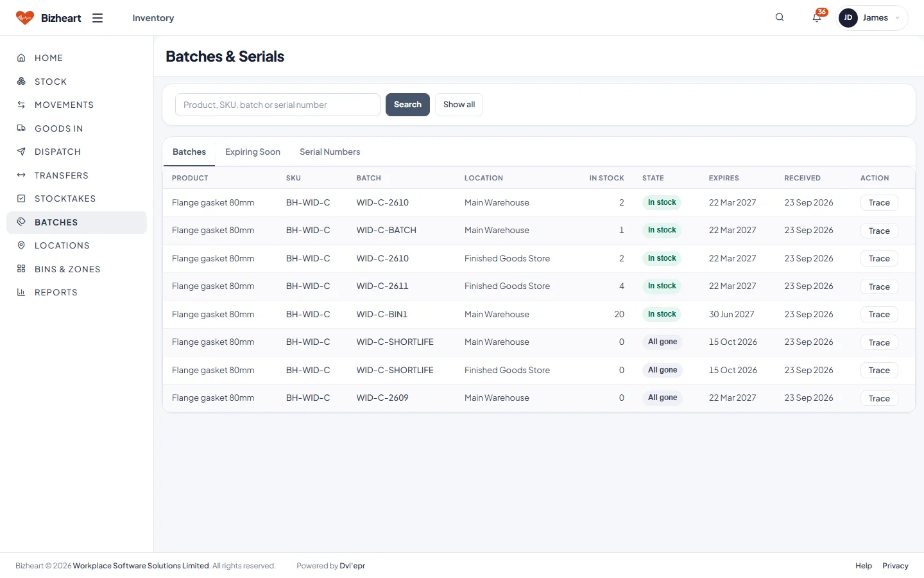
Task: Click the Stocktakes checklist icon
Action: pos(21,198)
